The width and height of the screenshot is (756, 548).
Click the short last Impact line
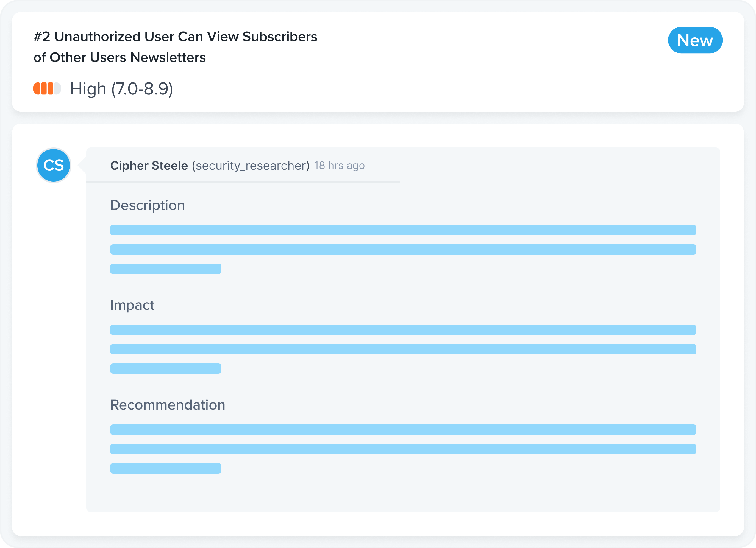tap(166, 368)
